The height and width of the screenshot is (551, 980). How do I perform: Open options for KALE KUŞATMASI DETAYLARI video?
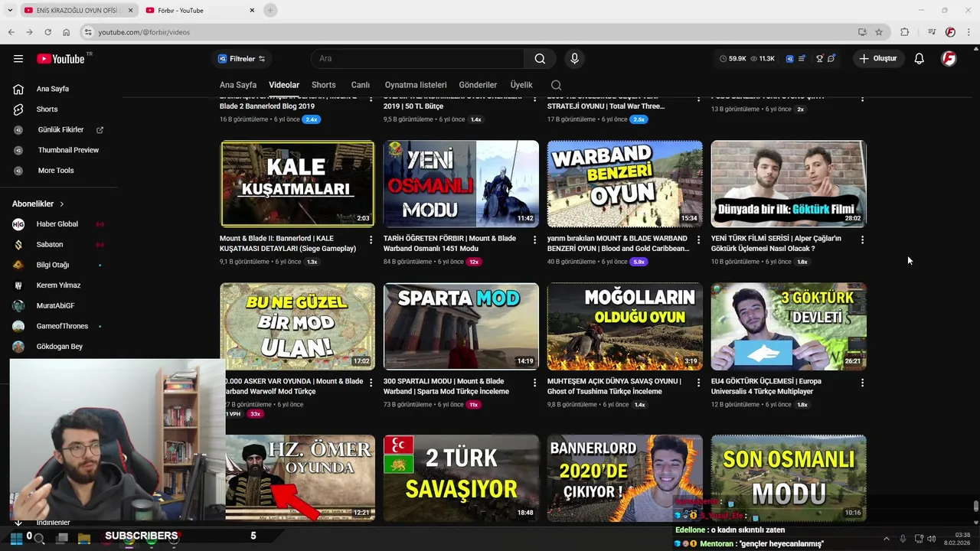pos(371,240)
